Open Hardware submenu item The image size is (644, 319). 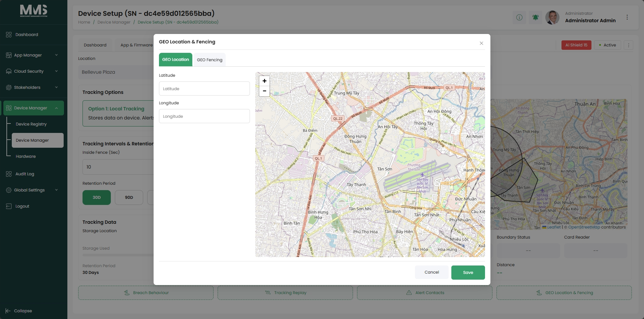pyautogui.click(x=26, y=156)
